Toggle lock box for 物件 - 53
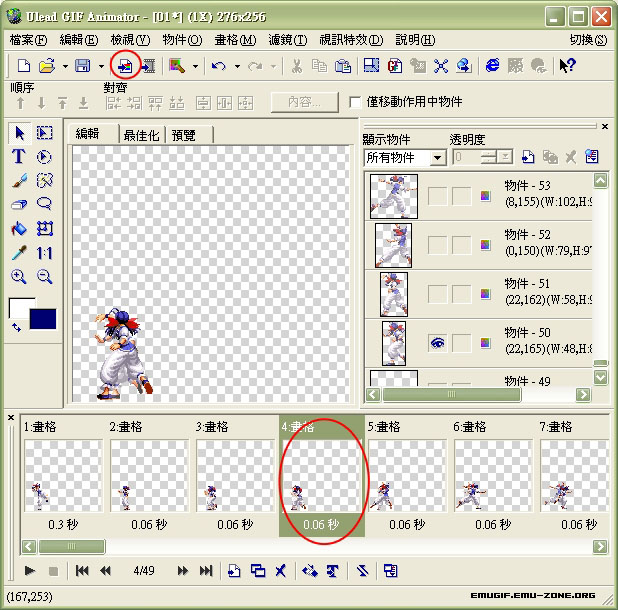 pos(462,196)
